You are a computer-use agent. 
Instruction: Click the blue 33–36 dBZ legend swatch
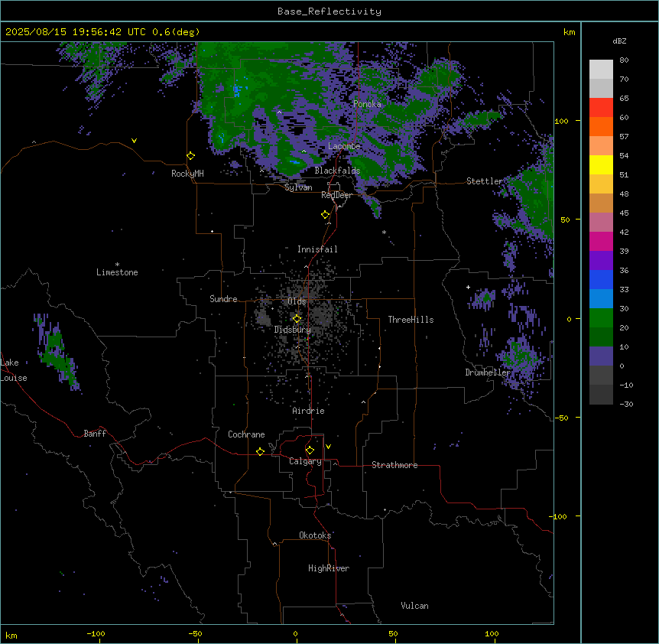pos(601,279)
